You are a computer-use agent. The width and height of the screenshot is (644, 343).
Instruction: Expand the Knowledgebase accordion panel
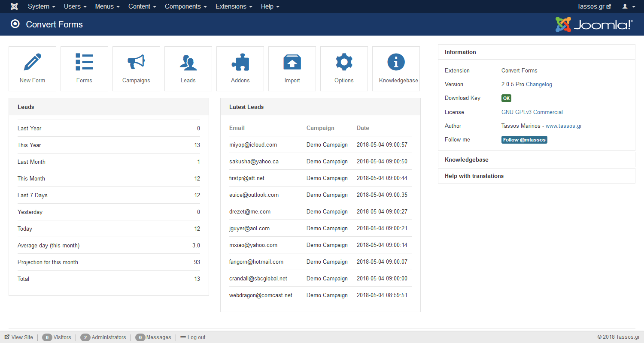click(537, 159)
